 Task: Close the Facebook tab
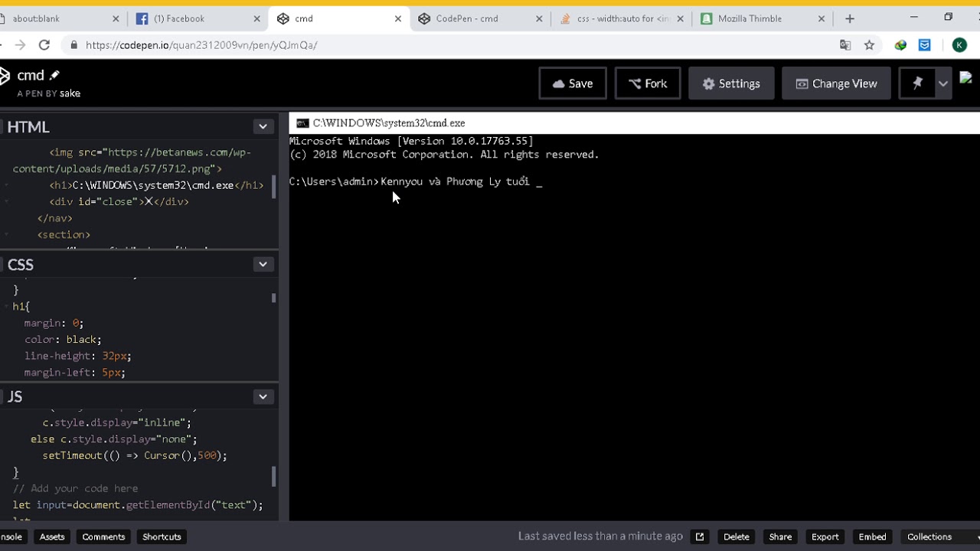pos(257,18)
